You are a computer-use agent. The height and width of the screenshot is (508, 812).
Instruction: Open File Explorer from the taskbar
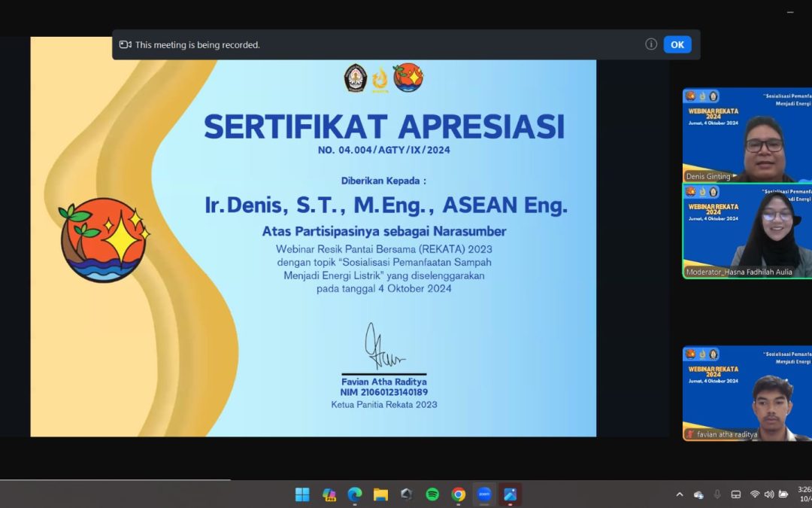[x=380, y=494]
